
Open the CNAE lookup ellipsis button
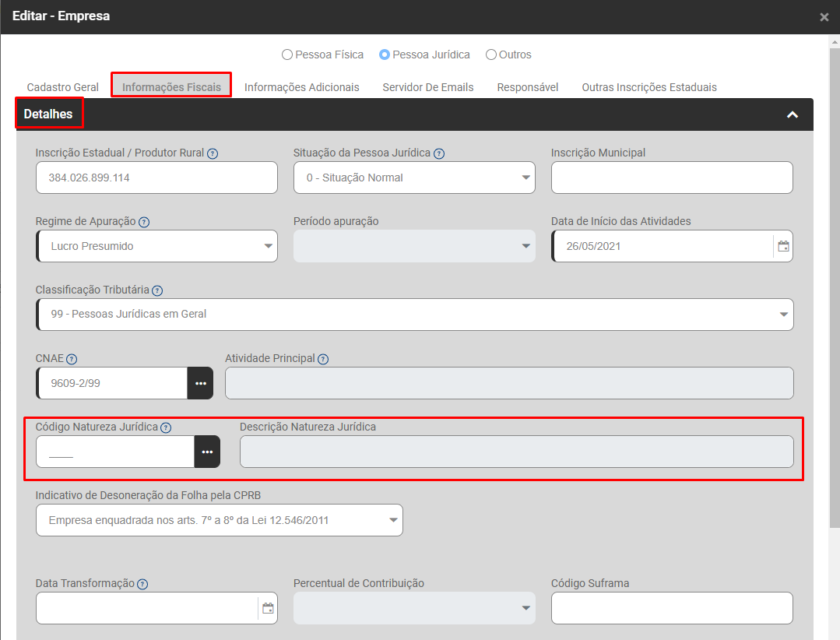pyautogui.click(x=200, y=383)
